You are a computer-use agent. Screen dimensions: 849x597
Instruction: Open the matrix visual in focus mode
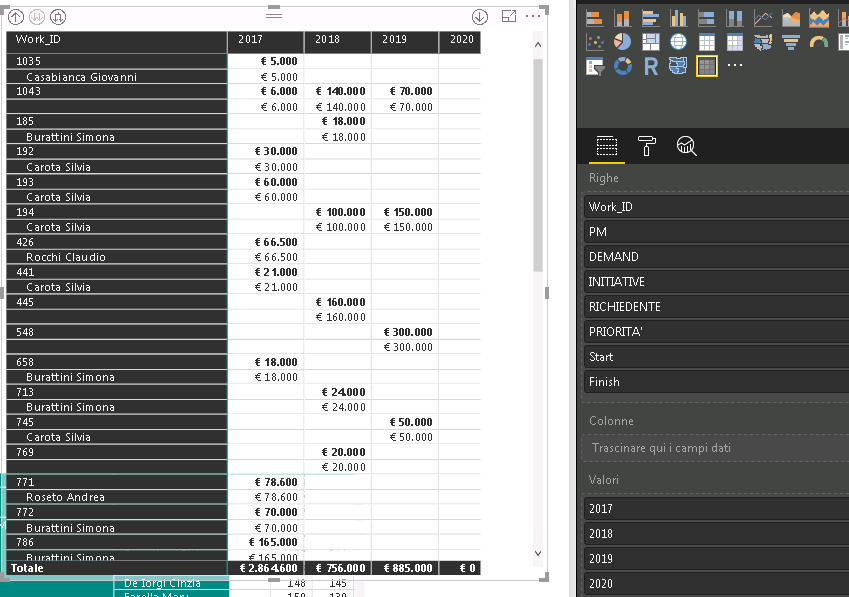tap(509, 16)
